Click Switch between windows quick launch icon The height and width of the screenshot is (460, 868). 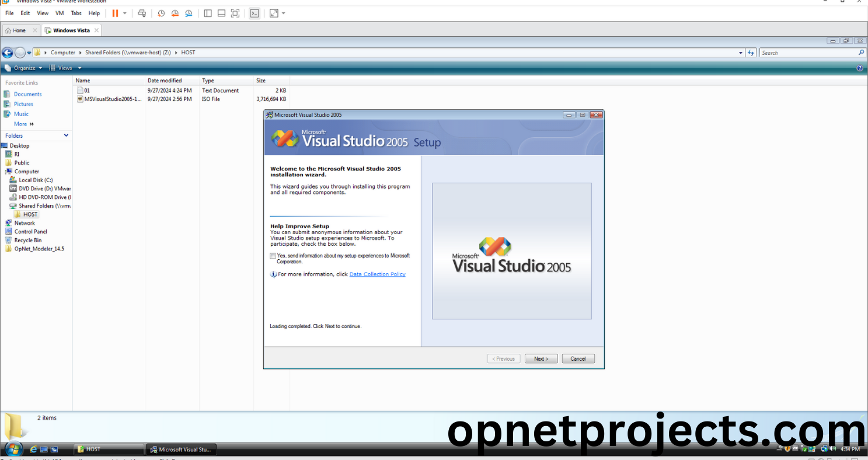54,449
